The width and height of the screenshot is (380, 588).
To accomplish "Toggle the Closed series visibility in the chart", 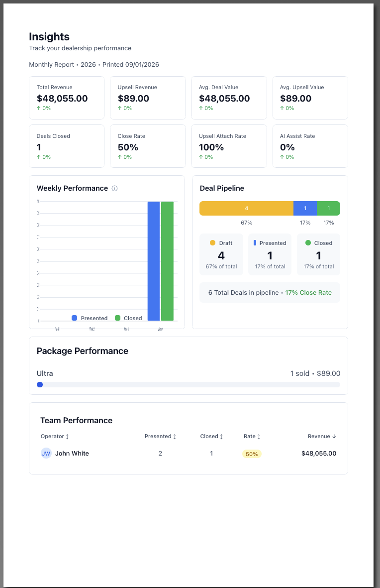I will [x=129, y=318].
